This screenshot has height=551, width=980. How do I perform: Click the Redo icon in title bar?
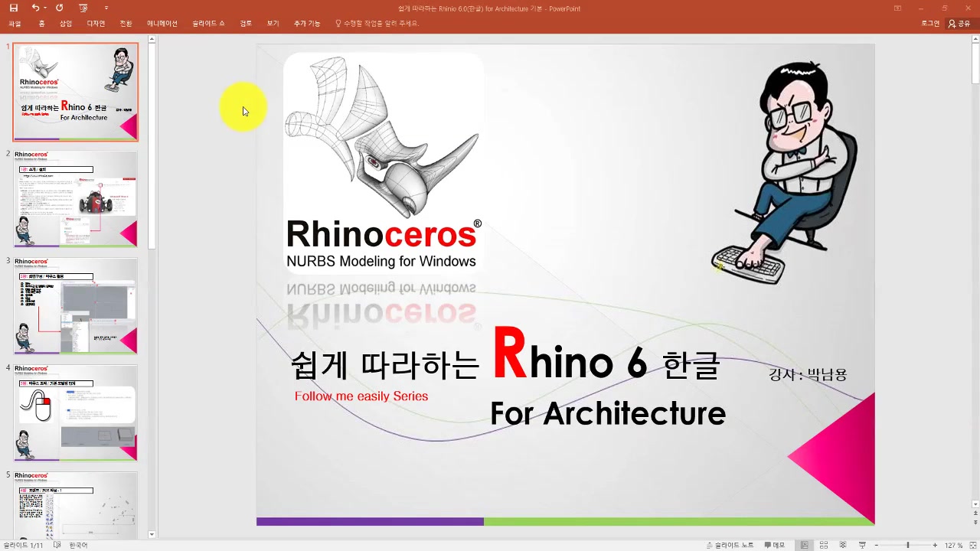[x=59, y=8]
